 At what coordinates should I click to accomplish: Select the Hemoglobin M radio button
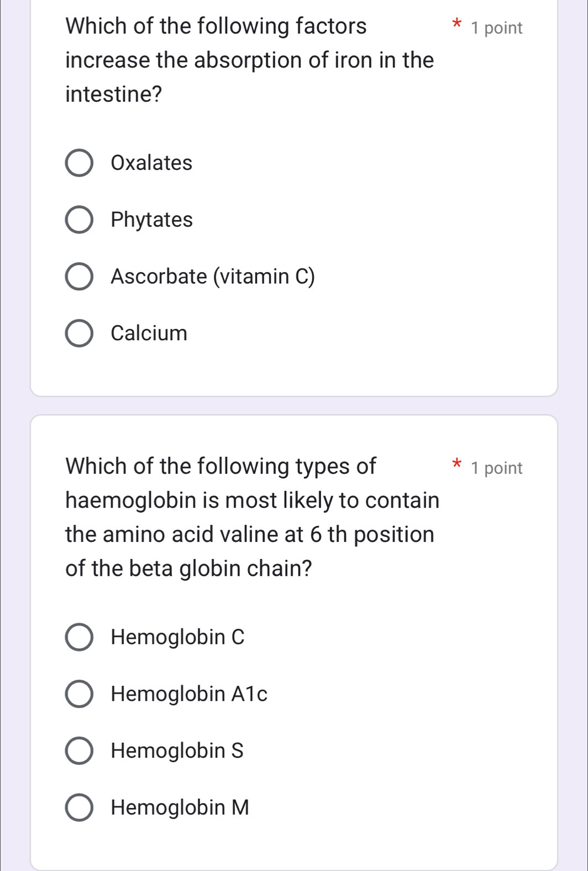coord(80,807)
